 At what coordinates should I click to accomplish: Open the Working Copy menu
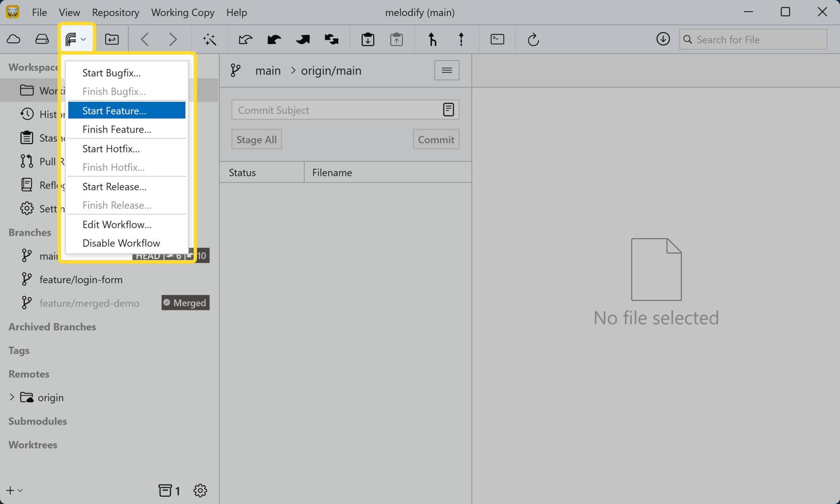coord(183,13)
